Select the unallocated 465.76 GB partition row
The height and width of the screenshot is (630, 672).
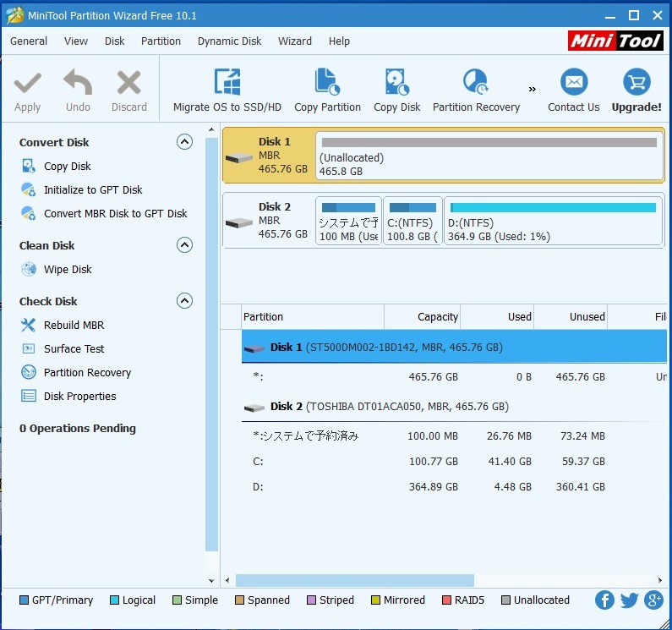[x=454, y=376]
